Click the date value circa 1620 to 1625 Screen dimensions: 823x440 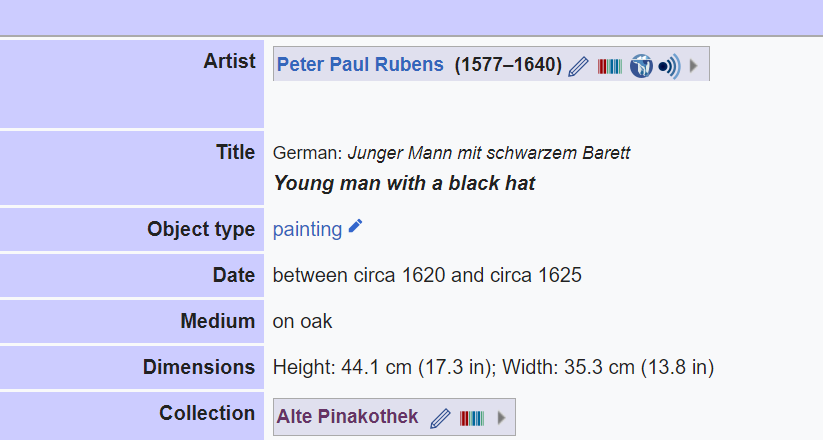pyautogui.click(x=427, y=275)
